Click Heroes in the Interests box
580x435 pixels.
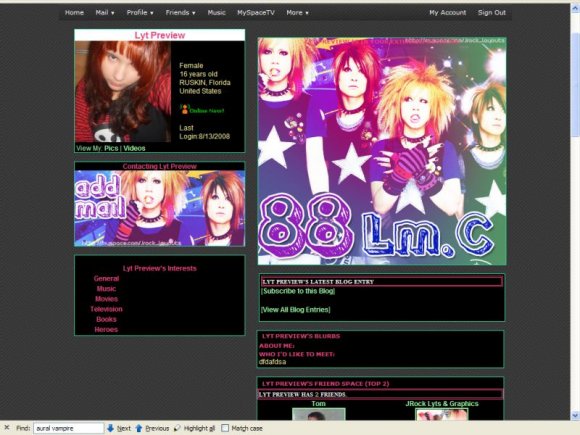pyautogui.click(x=106, y=329)
